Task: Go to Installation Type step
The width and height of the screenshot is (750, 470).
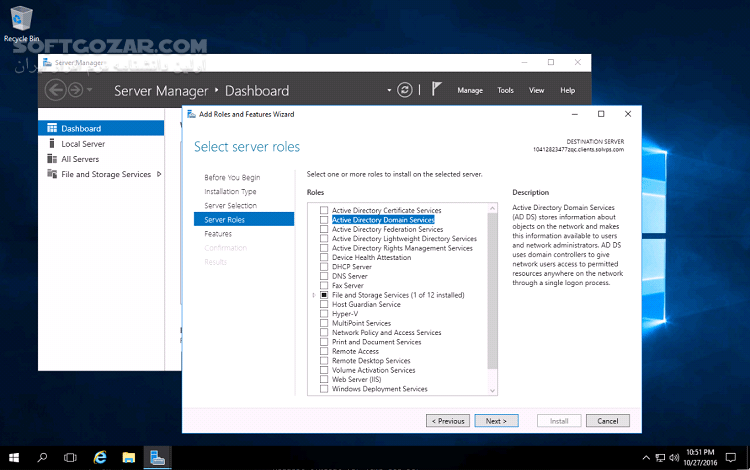Action: (x=230, y=191)
